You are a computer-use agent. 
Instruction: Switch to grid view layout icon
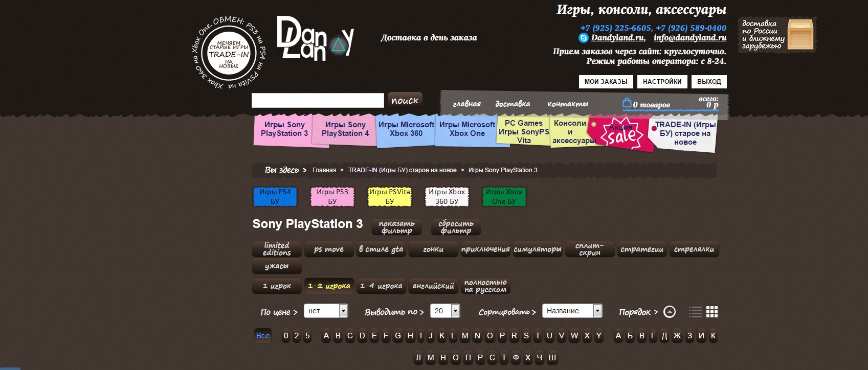(712, 312)
